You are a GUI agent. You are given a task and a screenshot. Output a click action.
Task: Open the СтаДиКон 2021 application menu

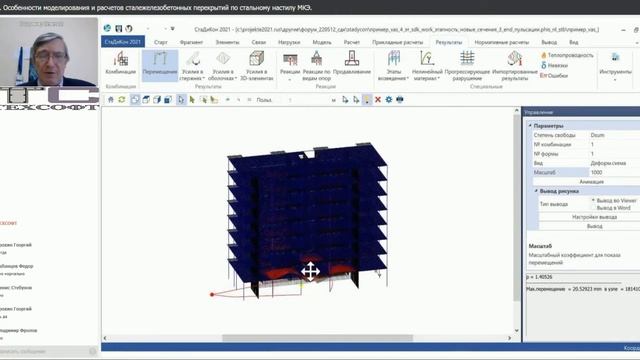click(122, 42)
